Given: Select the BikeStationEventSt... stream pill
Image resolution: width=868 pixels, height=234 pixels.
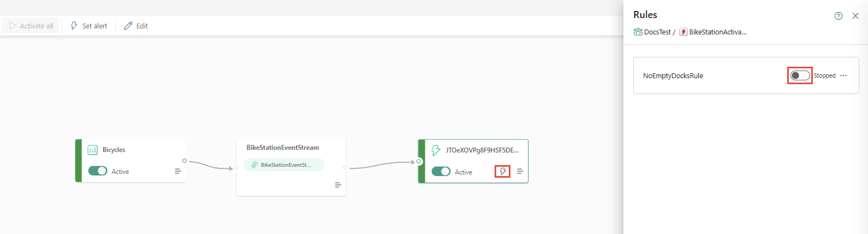Looking at the screenshot, I should pos(284,165).
